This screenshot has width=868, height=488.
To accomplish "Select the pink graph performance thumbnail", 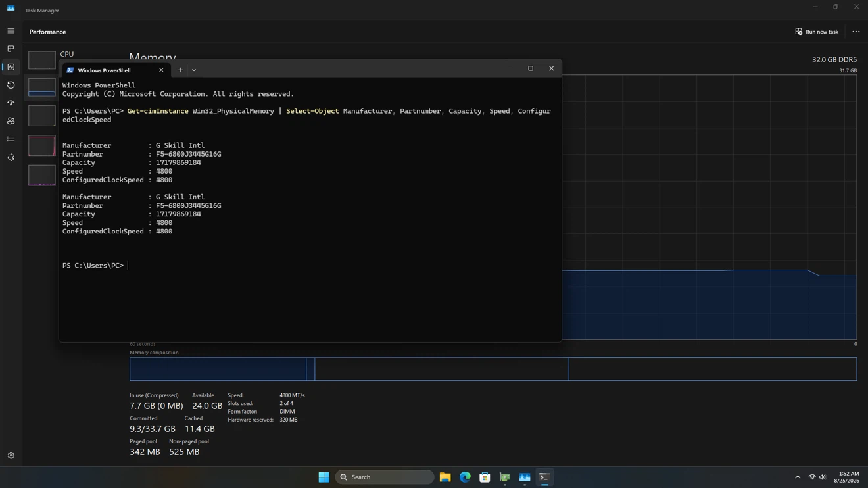I will (41, 145).
